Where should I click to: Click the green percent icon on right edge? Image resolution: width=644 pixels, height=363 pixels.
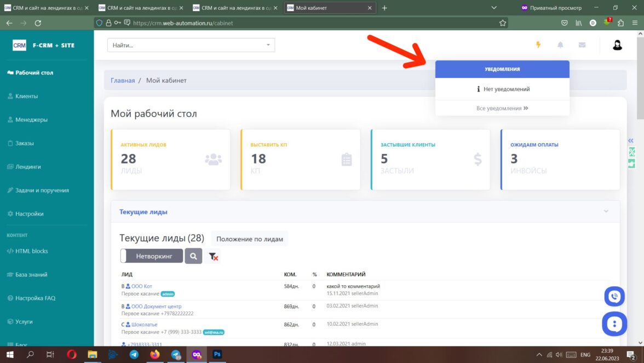pos(632,152)
